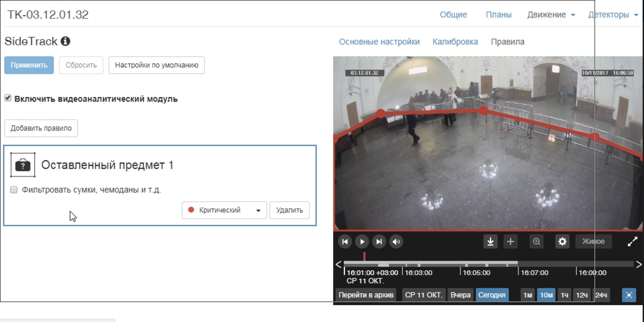644x322 pixels.
Task: Select the СР 11 ОКТ. date button
Action: (424, 295)
